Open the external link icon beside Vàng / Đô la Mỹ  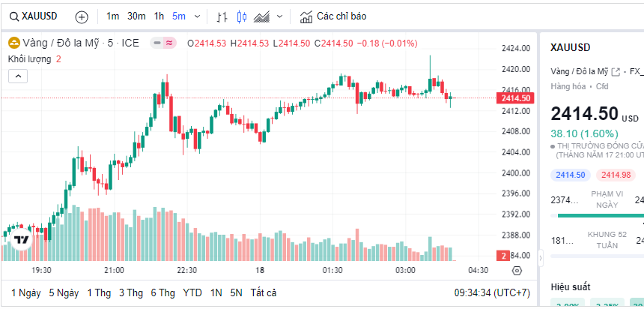pyautogui.click(x=616, y=72)
